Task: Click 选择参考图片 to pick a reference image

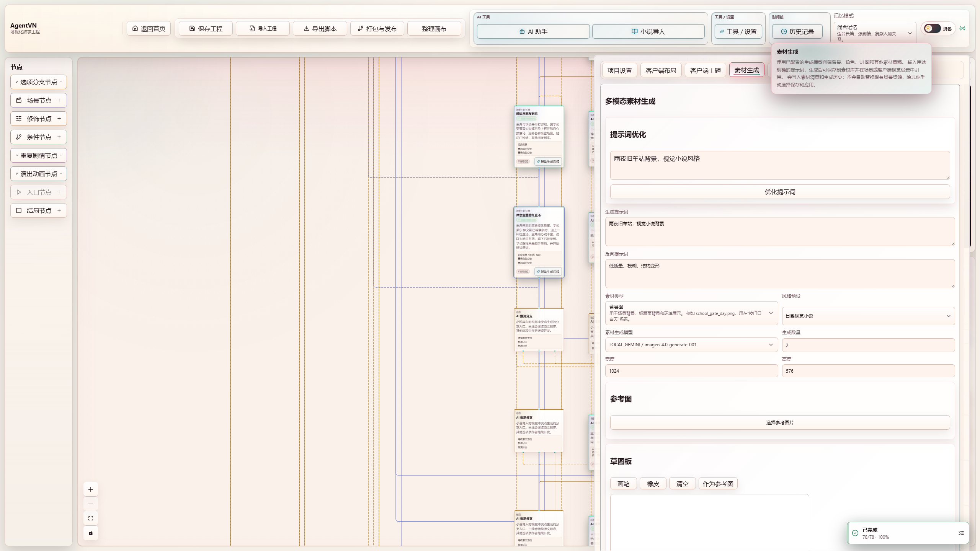Action: tap(780, 422)
